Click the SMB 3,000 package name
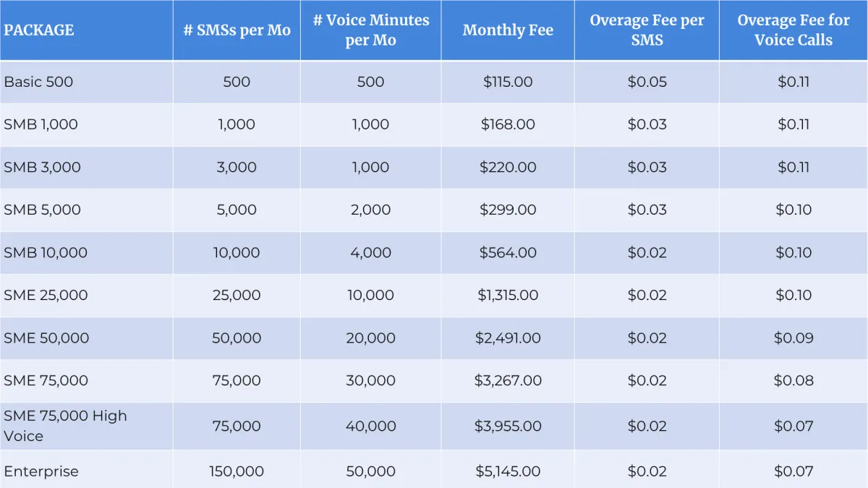The height and width of the screenshot is (488, 868). coord(42,167)
